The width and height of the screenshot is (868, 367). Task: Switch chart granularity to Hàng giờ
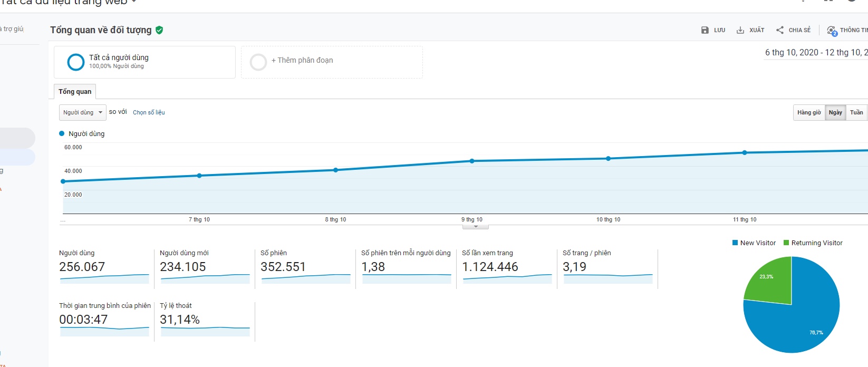(809, 112)
